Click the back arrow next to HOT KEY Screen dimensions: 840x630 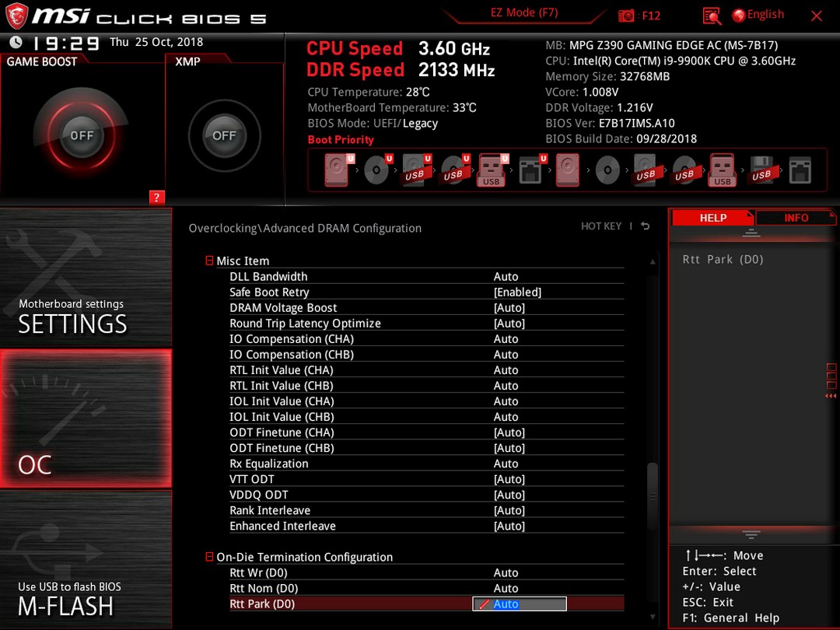tap(646, 226)
